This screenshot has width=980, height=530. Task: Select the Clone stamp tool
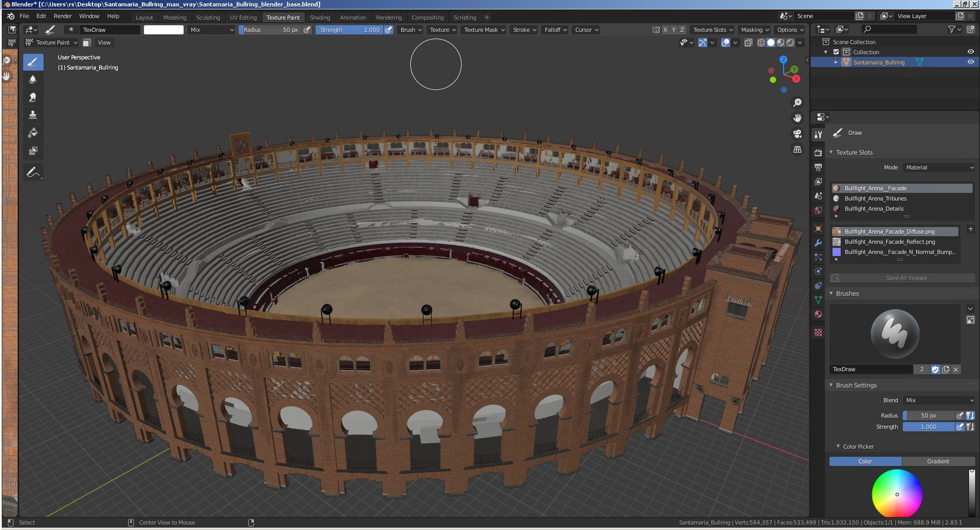click(33, 115)
